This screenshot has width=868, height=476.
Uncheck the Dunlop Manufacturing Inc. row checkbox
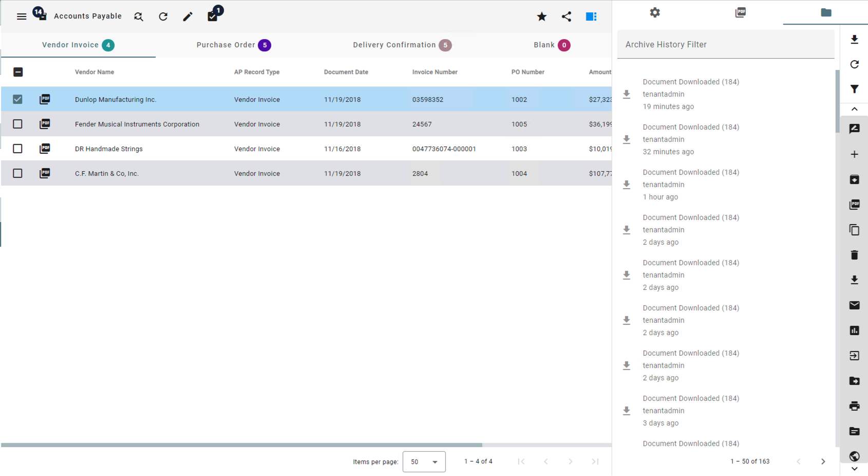click(17, 99)
